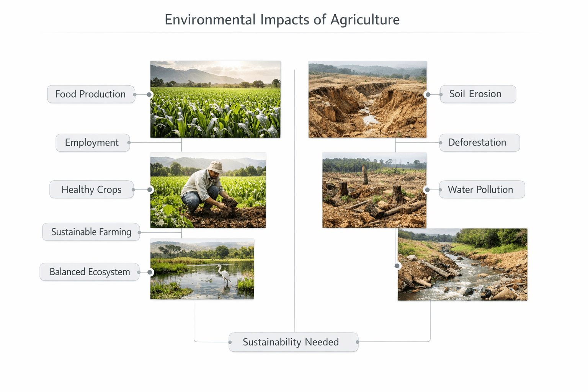The height and width of the screenshot is (392, 588).
Task: Select the Balanced Ecosystem label
Action: [90, 272]
